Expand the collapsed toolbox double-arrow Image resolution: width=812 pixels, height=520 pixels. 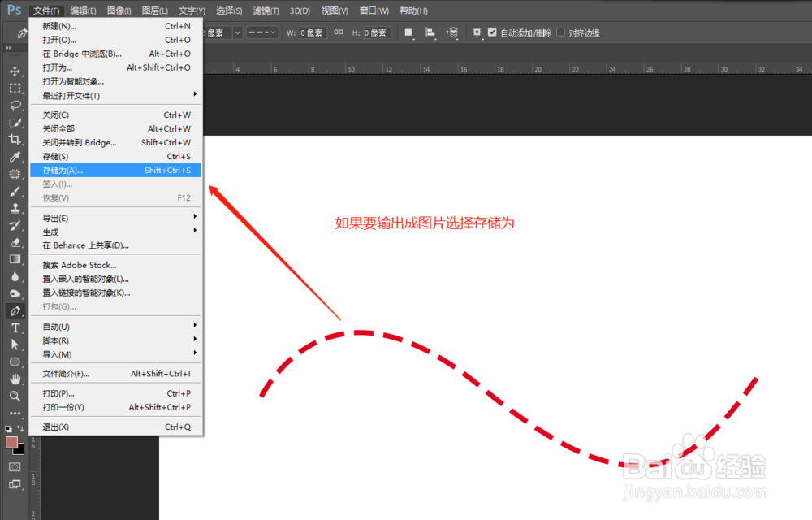pos(9,48)
